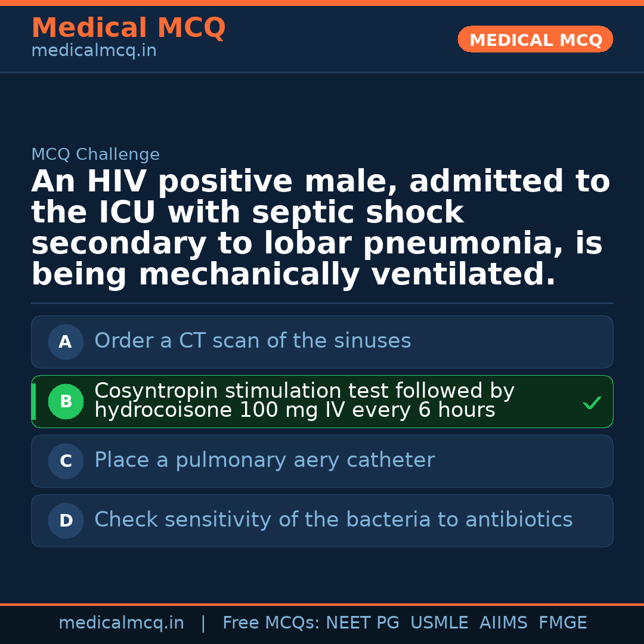Open the Medical MCQ header title

[x=128, y=28]
